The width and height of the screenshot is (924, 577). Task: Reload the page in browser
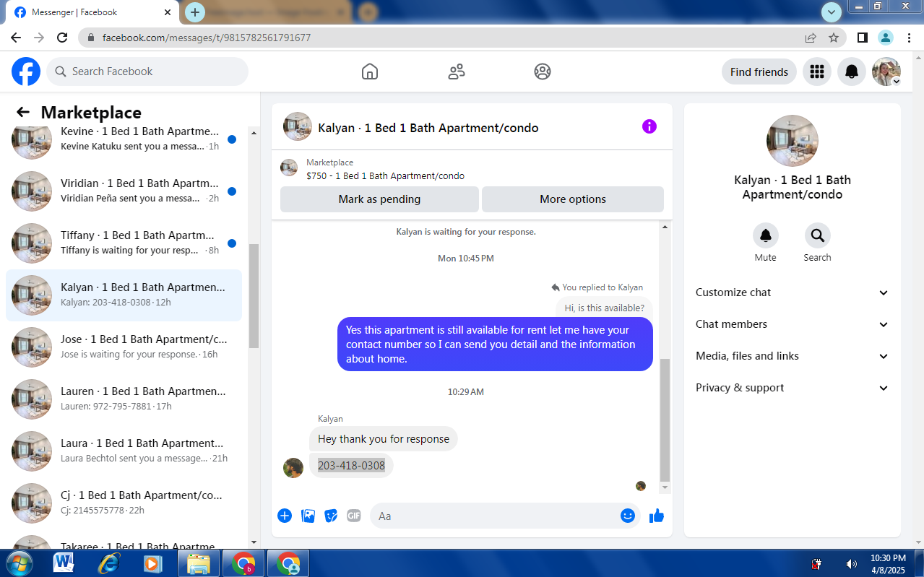point(63,38)
